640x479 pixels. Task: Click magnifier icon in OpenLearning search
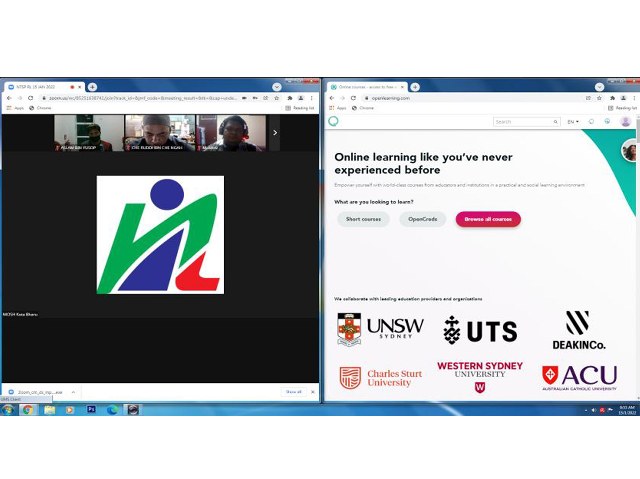tap(556, 122)
